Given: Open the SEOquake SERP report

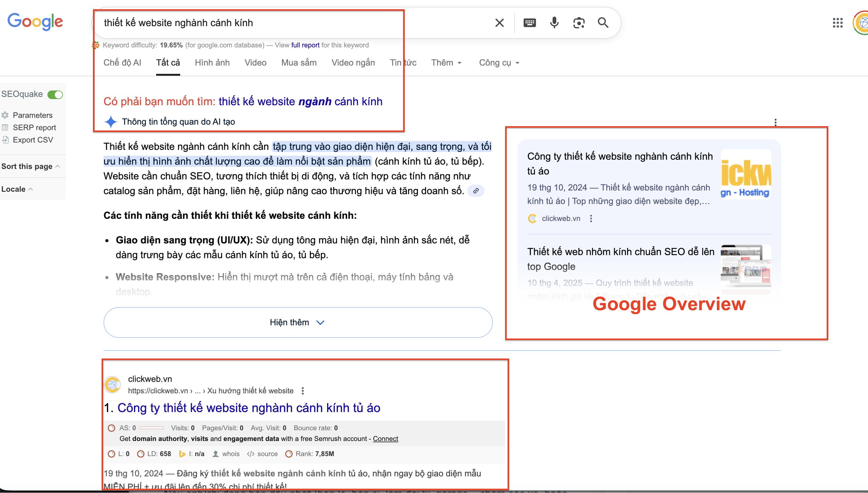Looking at the screenshot, I should [x=34, y=128].
